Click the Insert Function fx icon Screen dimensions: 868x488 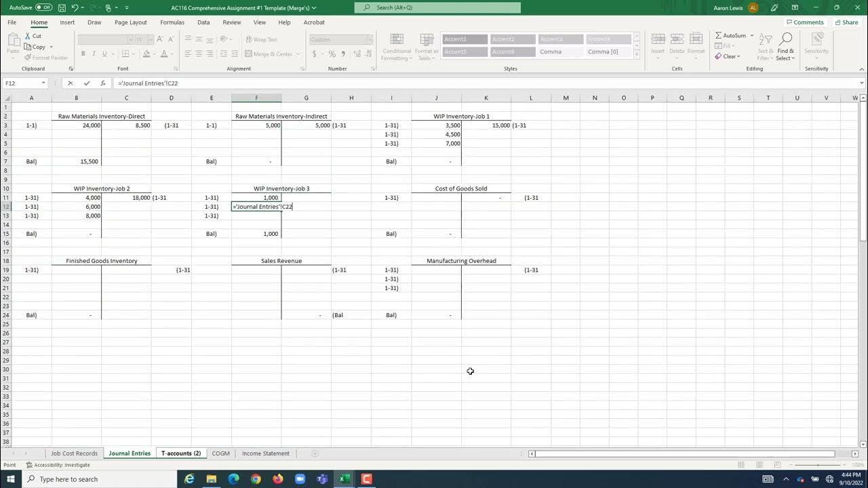[x=103, y=83]
